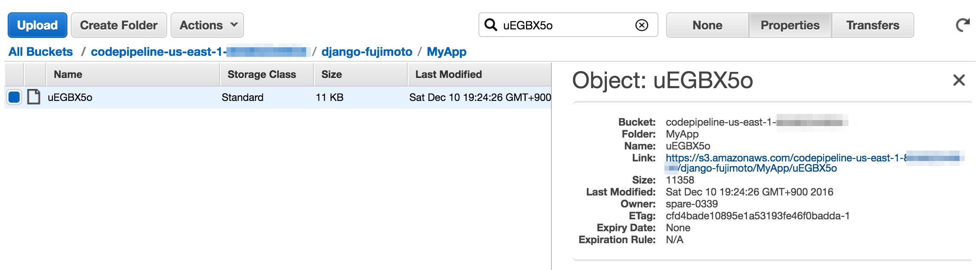
Task: Open the Upload dialog
Action: [x=37, y=25]
